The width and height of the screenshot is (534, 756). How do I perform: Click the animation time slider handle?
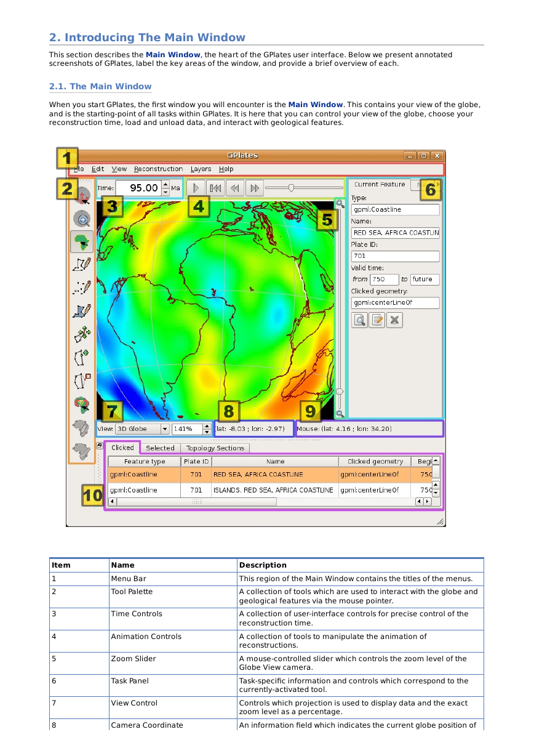point(291,188)
